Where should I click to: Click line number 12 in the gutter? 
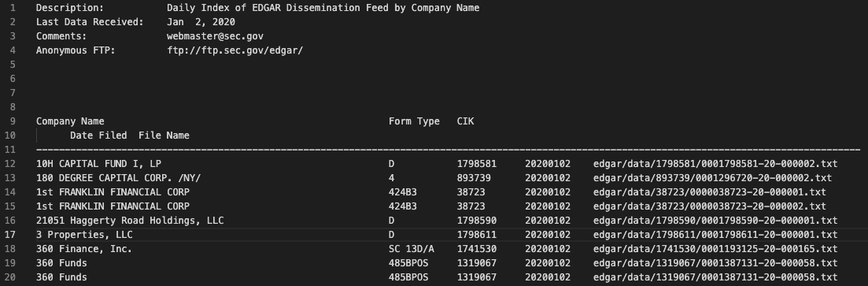(x=10, y=164)
